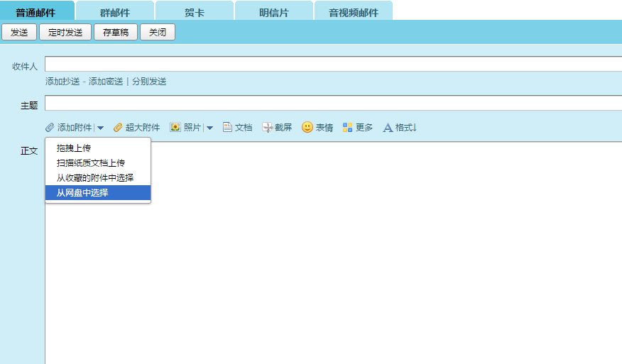
Task: Click the 格式 text label
Action: pyautogui.click(x=406, y=127)
